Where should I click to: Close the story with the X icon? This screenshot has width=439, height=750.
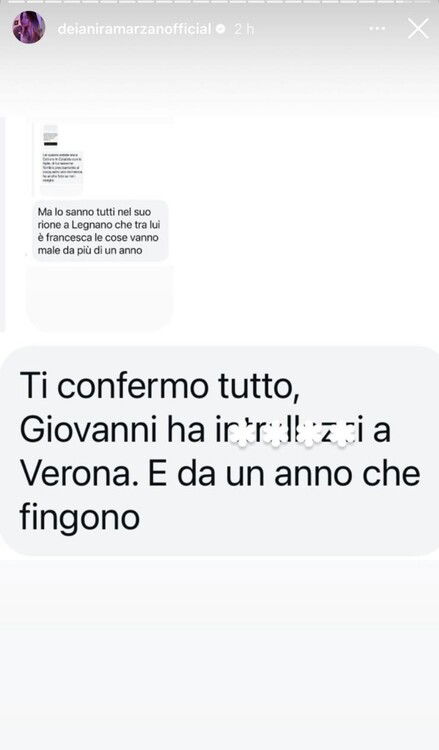pyautogui.click(x=418, y=29)
